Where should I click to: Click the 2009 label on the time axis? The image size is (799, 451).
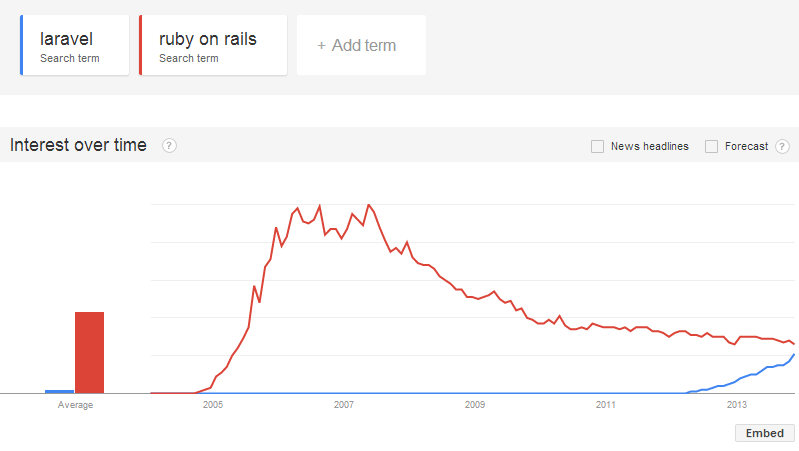(x=475, y=405)
